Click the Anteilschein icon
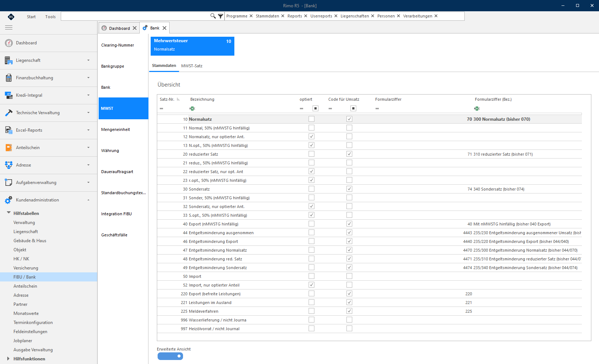This screenshot has width=599, height=364. (9, 148)
